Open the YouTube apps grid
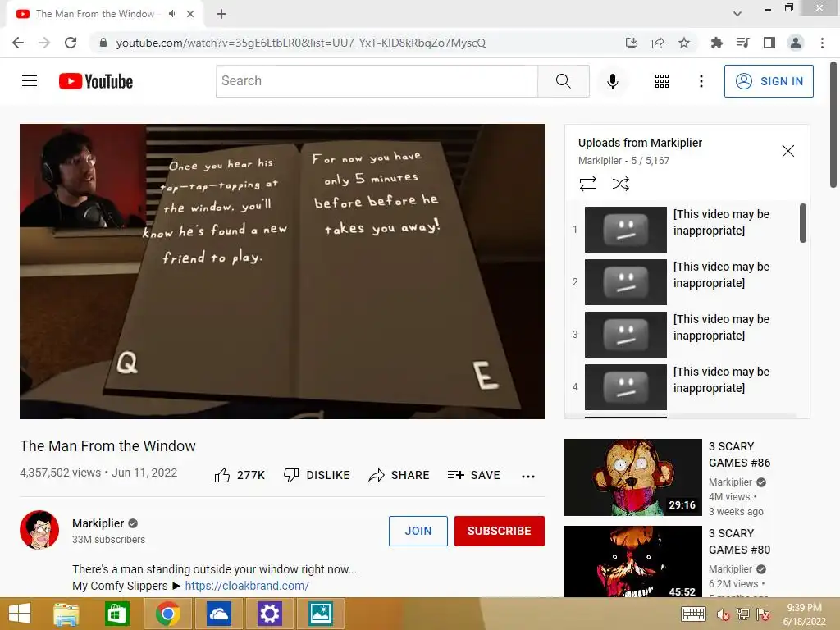840x630 pixels. tap(662, 81)
